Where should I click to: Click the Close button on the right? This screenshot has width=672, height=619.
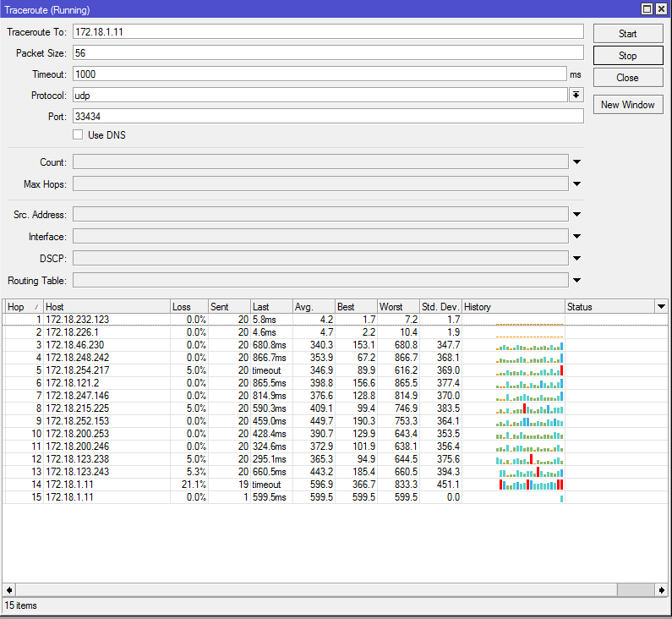(x=627, y=78)
